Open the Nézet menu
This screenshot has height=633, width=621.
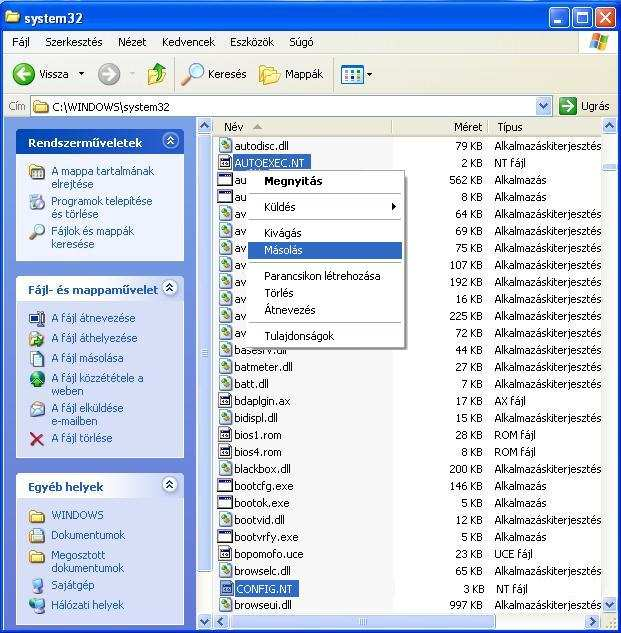(x=132, y=42)
